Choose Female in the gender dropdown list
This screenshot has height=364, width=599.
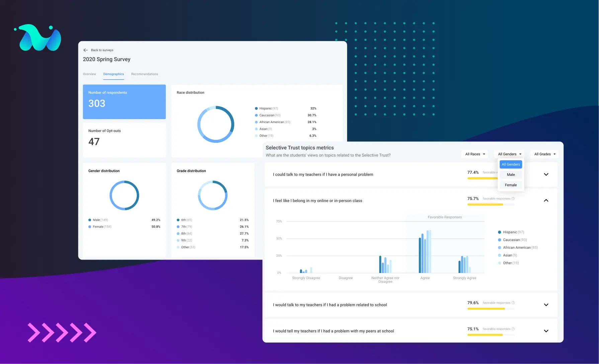[511, 185]
